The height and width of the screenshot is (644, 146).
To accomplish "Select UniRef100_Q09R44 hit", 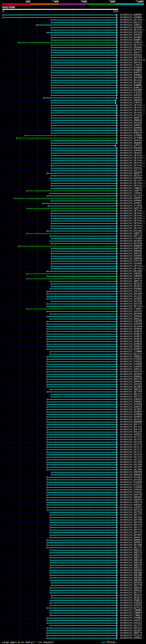I will (x=131, y=329).
